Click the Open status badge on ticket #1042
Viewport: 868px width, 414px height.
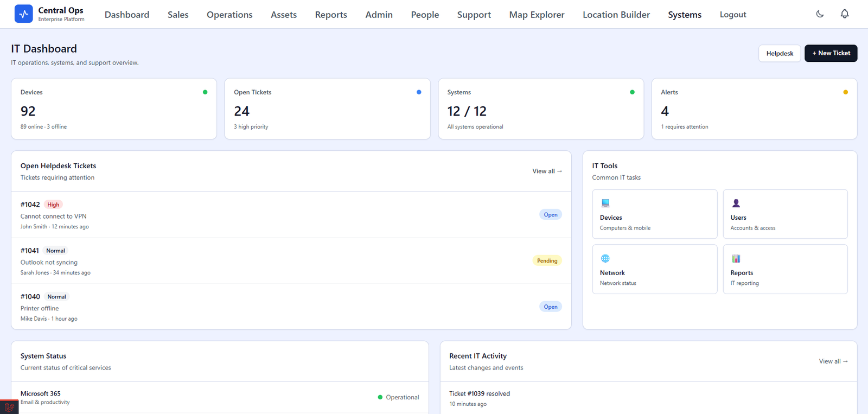[x=551, y=215]
